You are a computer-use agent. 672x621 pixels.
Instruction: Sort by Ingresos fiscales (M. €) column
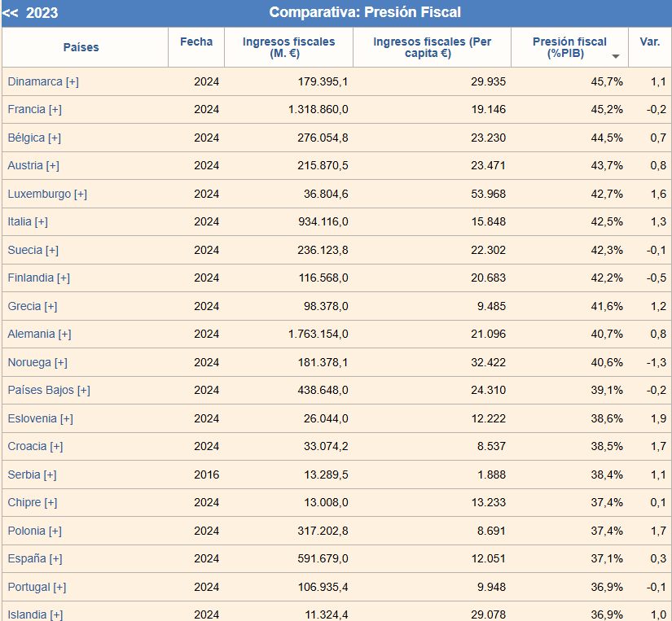288,47
